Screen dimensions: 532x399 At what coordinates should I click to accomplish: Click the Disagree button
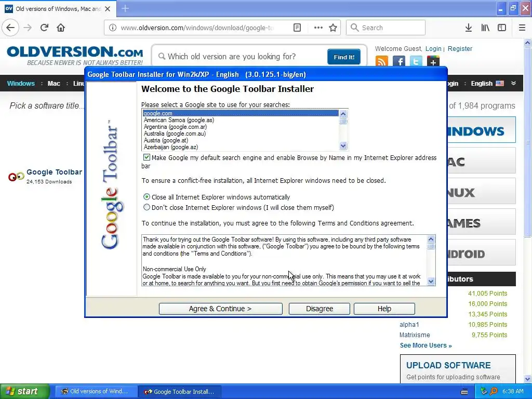320,309
